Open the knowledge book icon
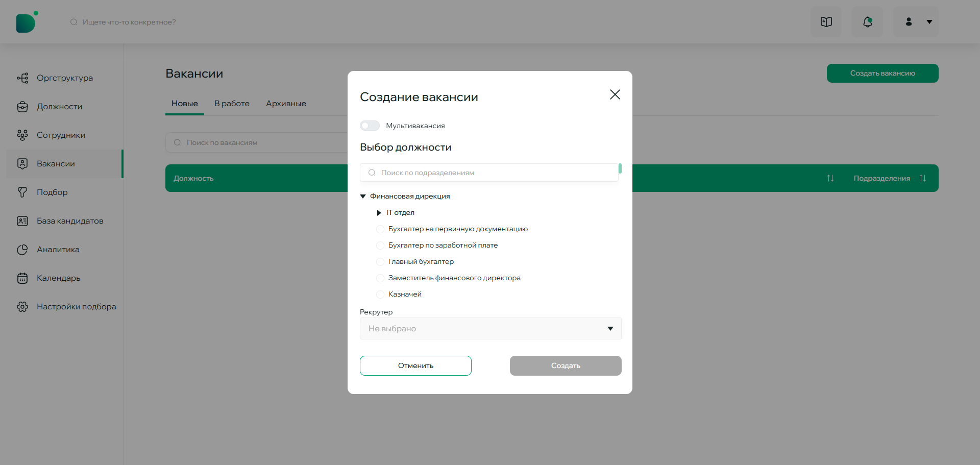This screenshot has width=980, height=465. pyautogui.click(x=826, y=21)
